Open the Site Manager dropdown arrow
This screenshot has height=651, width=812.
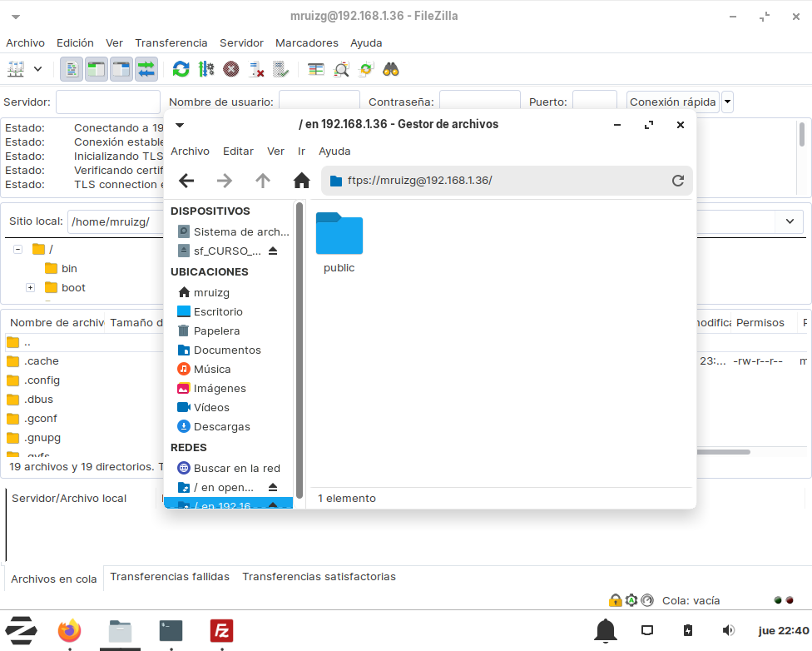[x=37, y=69]
